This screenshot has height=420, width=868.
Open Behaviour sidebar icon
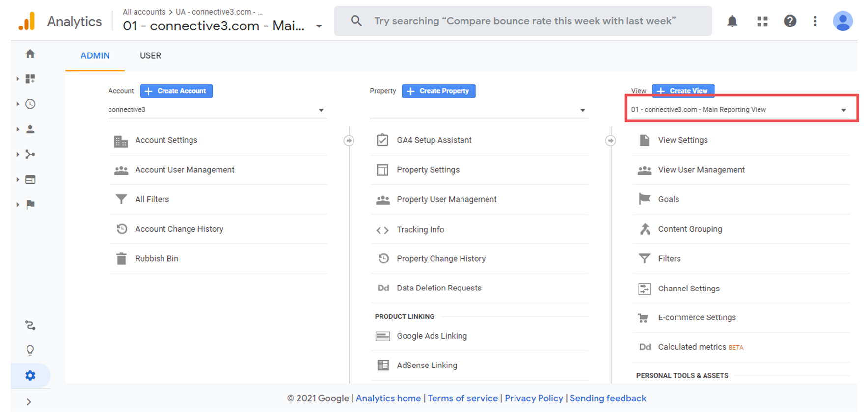[30, 180]
